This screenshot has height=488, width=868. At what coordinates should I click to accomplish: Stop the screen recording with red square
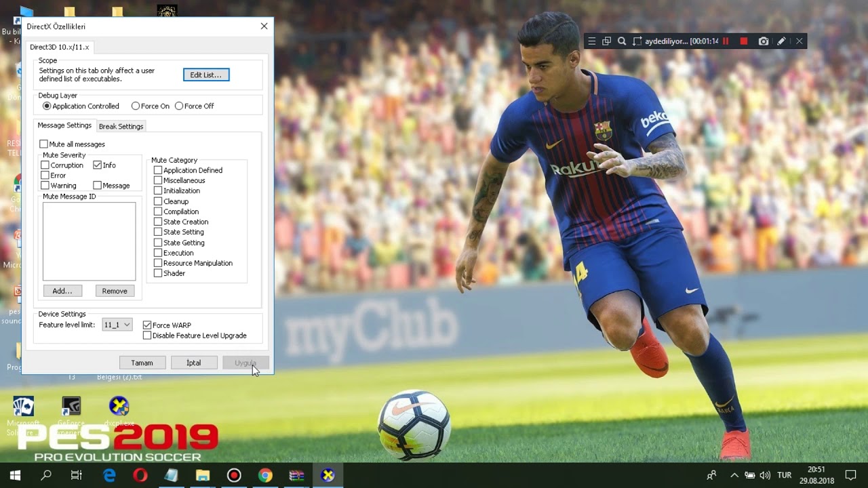click(744, 41)
